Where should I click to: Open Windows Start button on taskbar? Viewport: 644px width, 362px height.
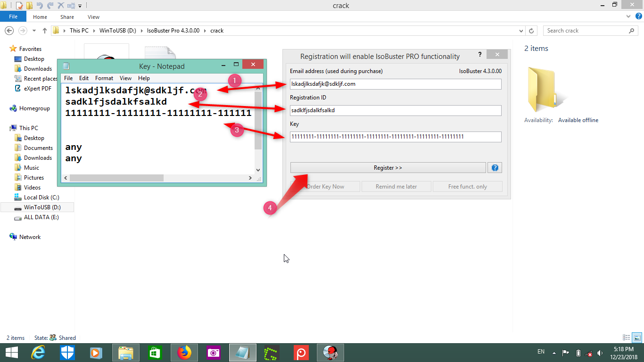click(x=11, y=353)
